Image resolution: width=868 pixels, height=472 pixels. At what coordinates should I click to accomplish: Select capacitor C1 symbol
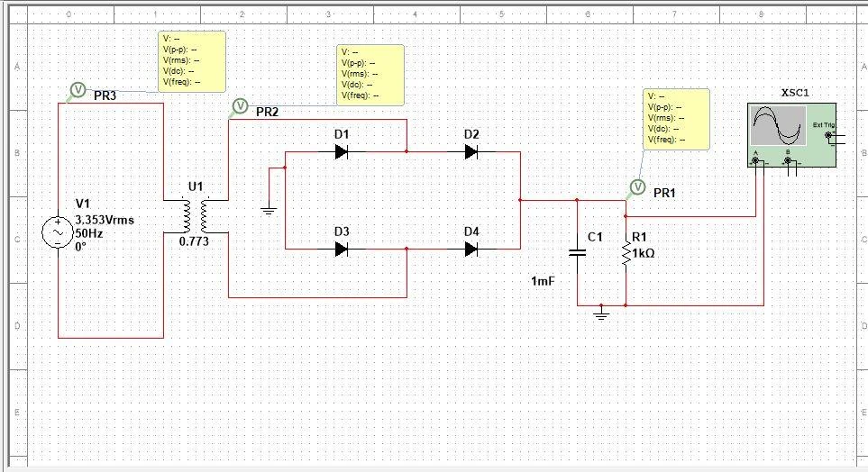tap(578, 252)
